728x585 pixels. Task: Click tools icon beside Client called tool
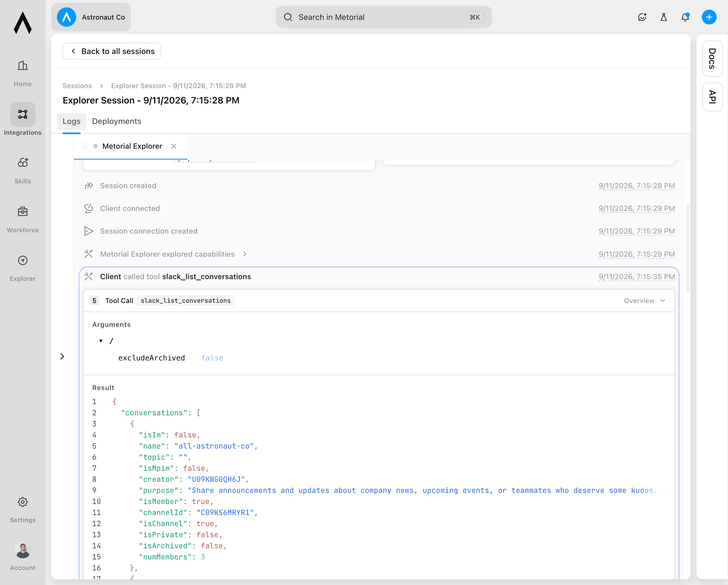tap(88, 277)
